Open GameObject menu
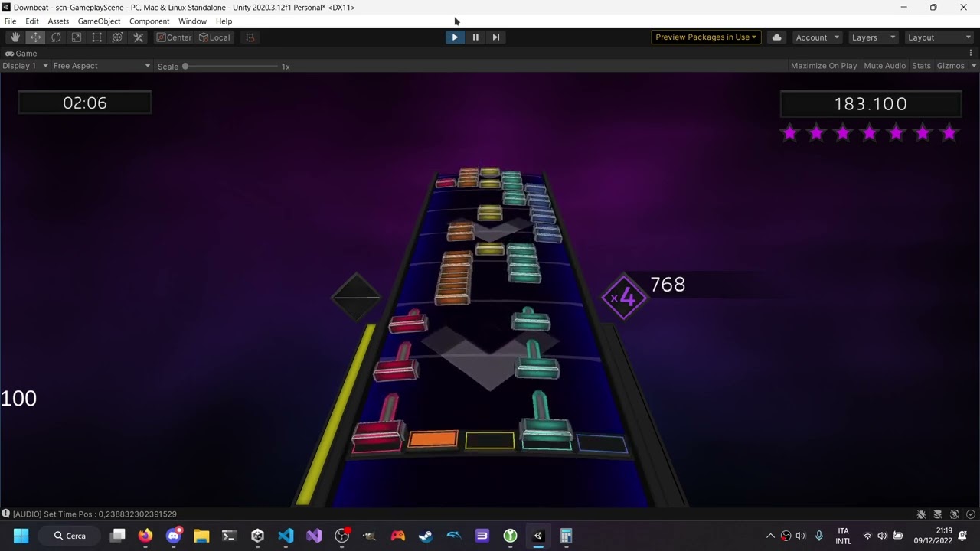The height and width of the screenshot is (551, 980). point(99,21)
